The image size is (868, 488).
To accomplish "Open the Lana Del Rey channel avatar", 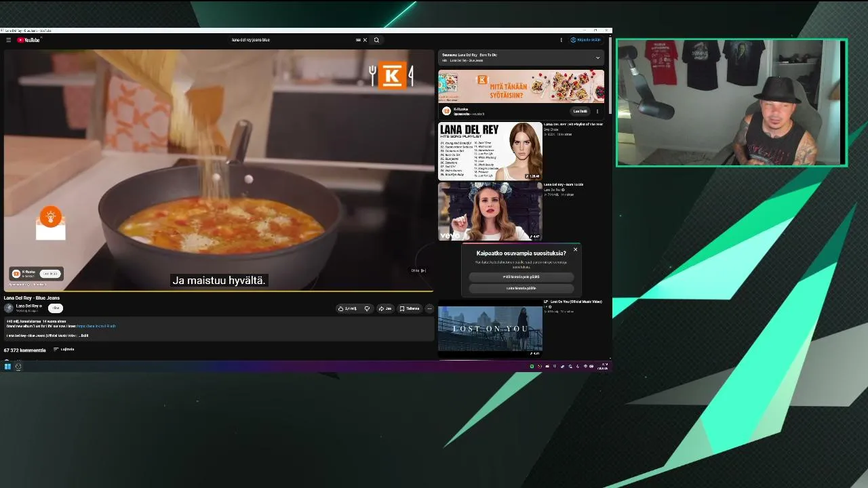I will tap(9, 308).
